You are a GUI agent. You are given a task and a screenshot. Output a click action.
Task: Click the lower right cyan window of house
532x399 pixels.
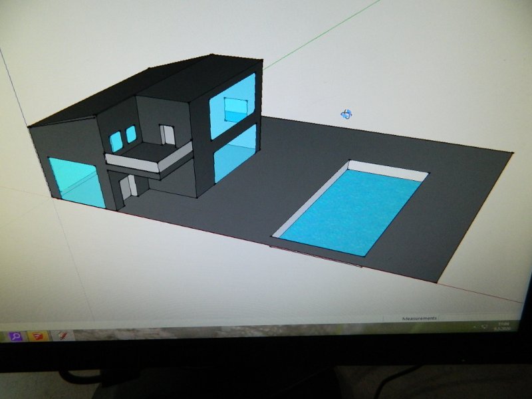234,154
